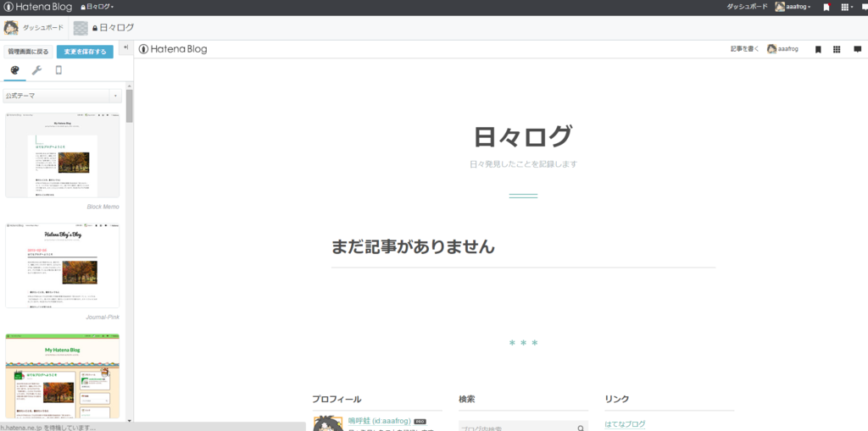
Task: Click the scrollbar down arrow in theme list
Action: point(130,421)
